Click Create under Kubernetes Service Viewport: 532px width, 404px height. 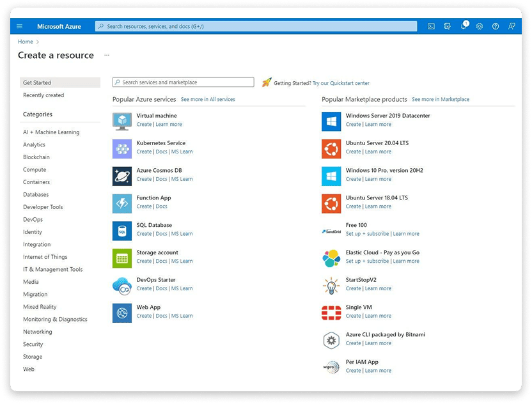point(144,151)
